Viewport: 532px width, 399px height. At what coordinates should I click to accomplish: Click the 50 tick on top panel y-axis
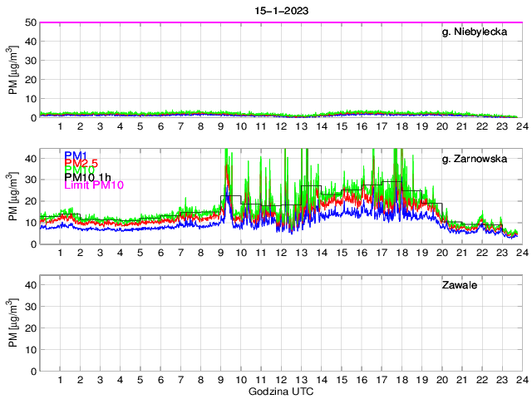pos(29,22)
